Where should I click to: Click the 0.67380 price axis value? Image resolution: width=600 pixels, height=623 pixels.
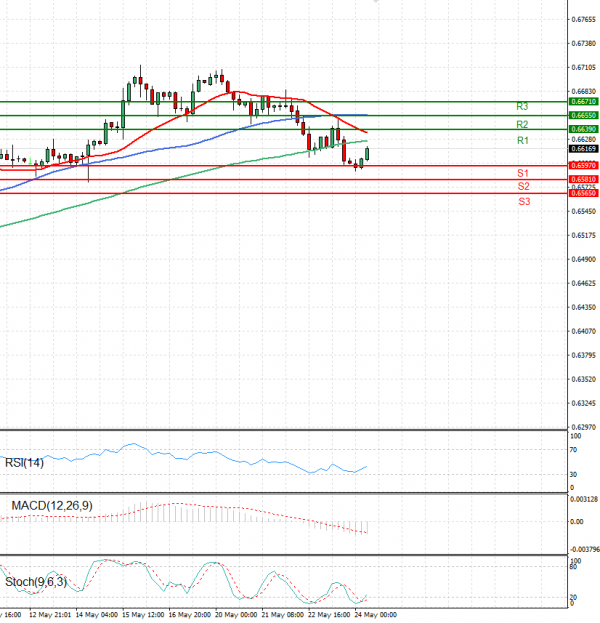pos(584,43)
